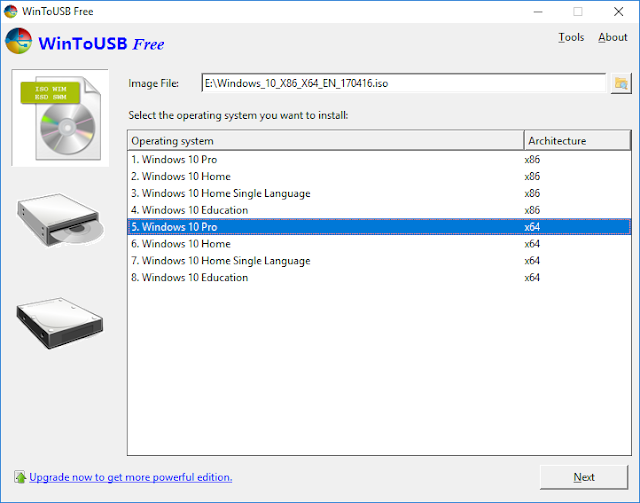Sort by Architecture column header
Image resolution: width=640 pixels, height=503 pixels.
(577, 141)
